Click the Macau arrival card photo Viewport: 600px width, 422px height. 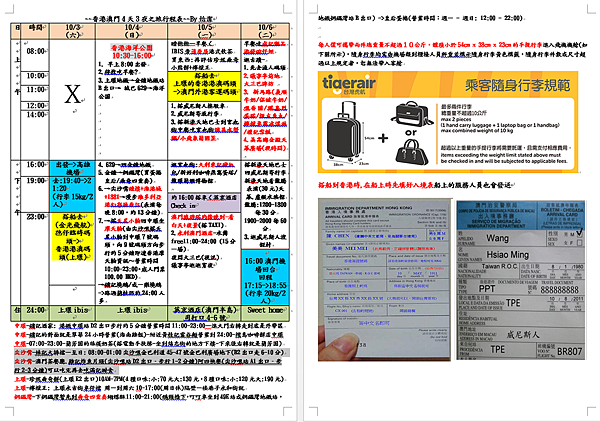521,280
